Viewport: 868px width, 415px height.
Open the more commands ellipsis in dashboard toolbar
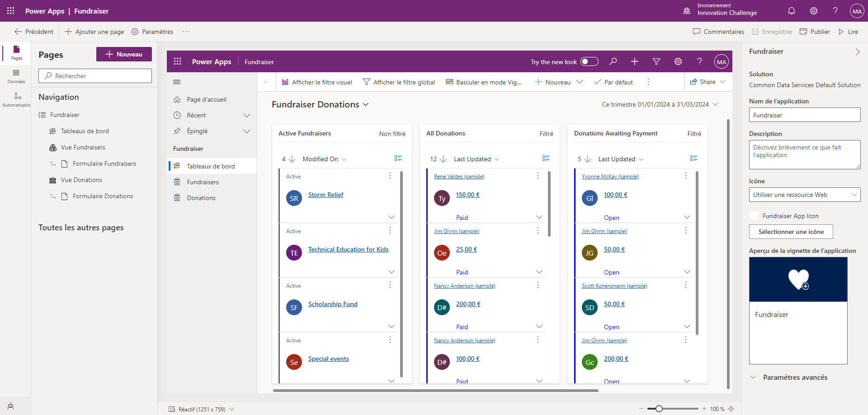point(648,82)
